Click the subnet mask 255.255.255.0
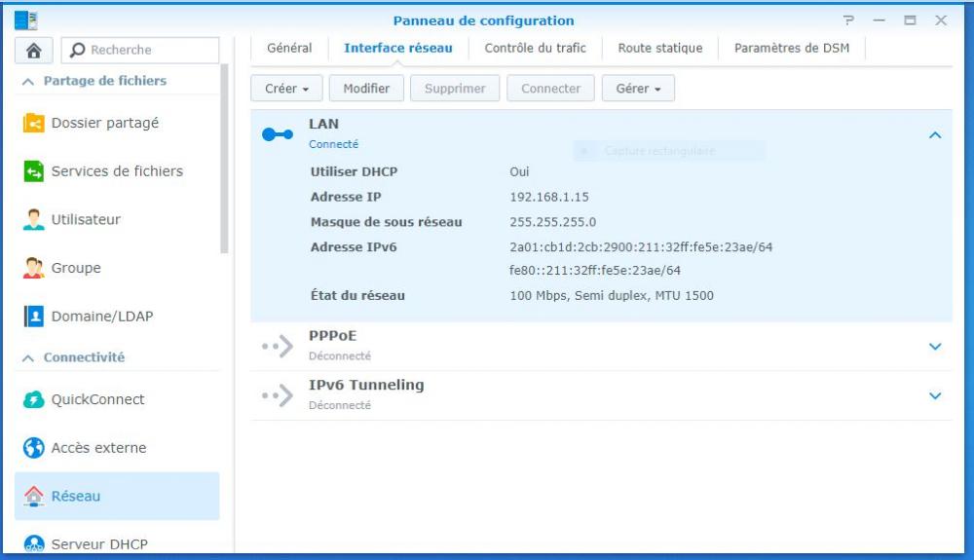The height and width of the screenshot is (560, 974). coord(553,222)
